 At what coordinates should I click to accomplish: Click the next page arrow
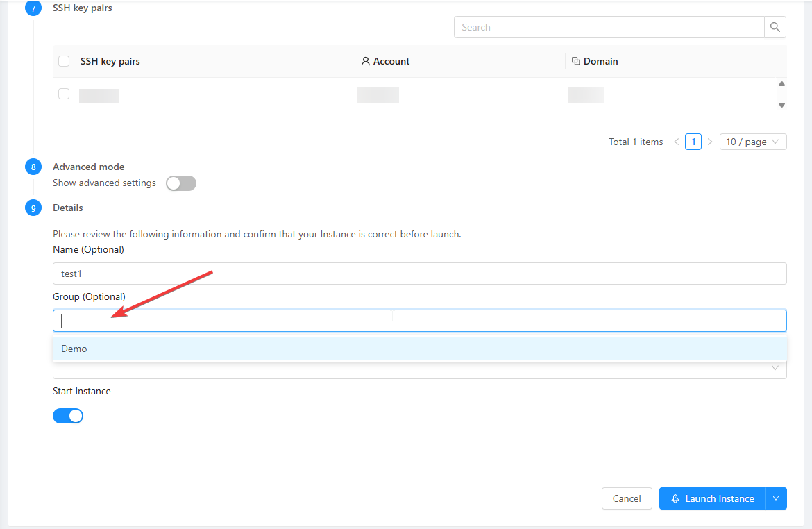pos(709,142)
